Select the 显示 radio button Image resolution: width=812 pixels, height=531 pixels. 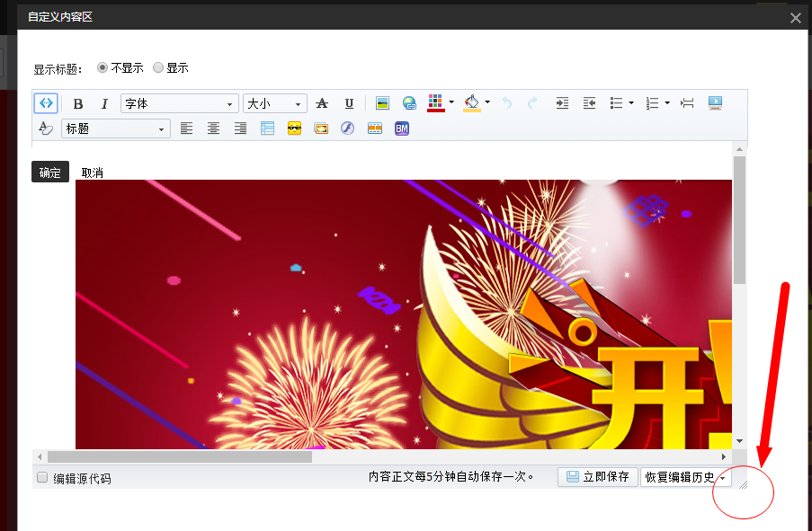(158, 67)
